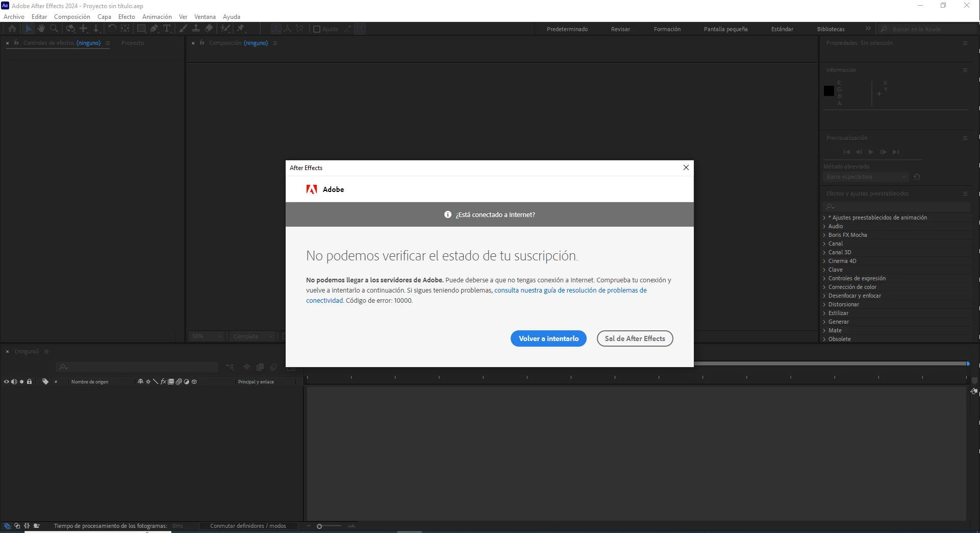The image size is (980, 533).
Task: Open the connectivity troubleshooting guide link
Action: click(570, 290)
